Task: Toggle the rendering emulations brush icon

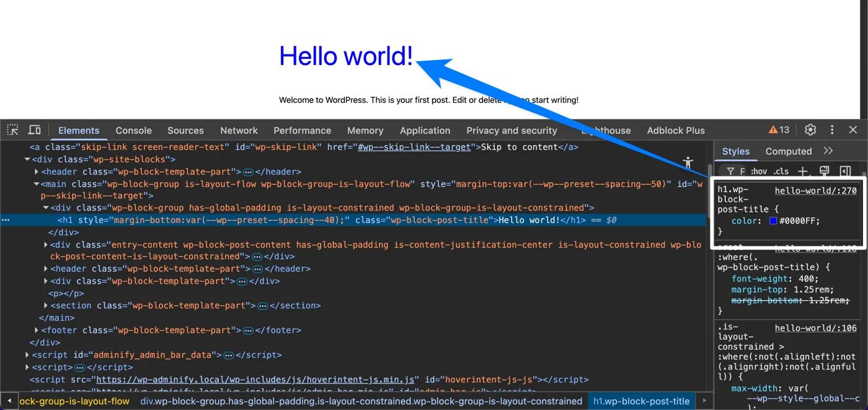Action: pyautogui.click(x=824, y=171)
